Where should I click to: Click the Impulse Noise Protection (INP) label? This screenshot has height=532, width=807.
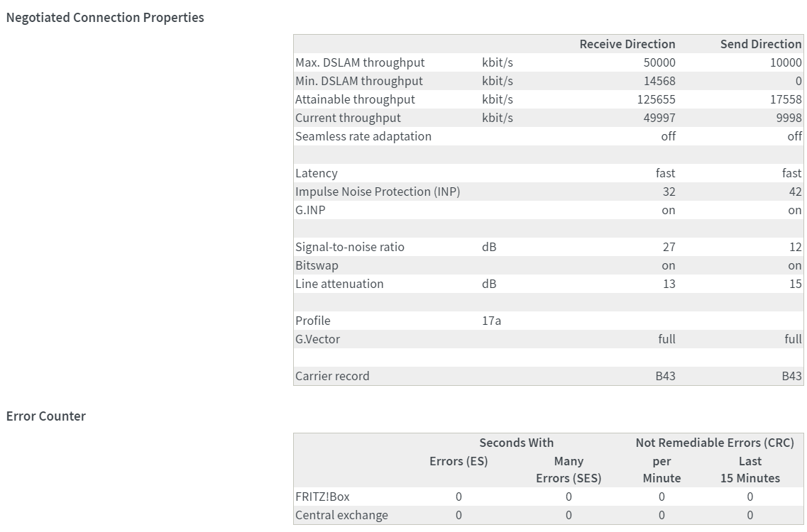[x=378, y=192]
